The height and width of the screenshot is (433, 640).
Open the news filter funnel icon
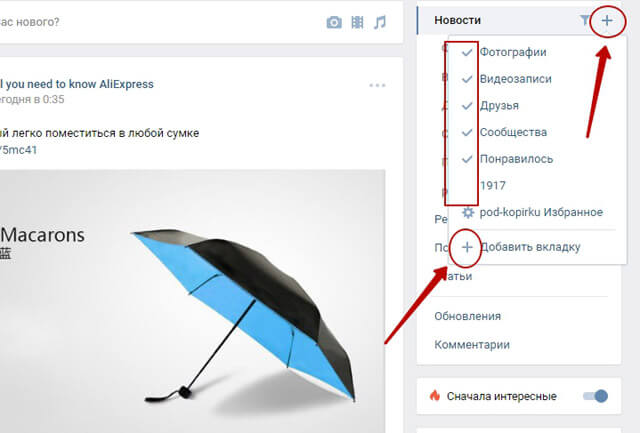(x=585, y=20)
